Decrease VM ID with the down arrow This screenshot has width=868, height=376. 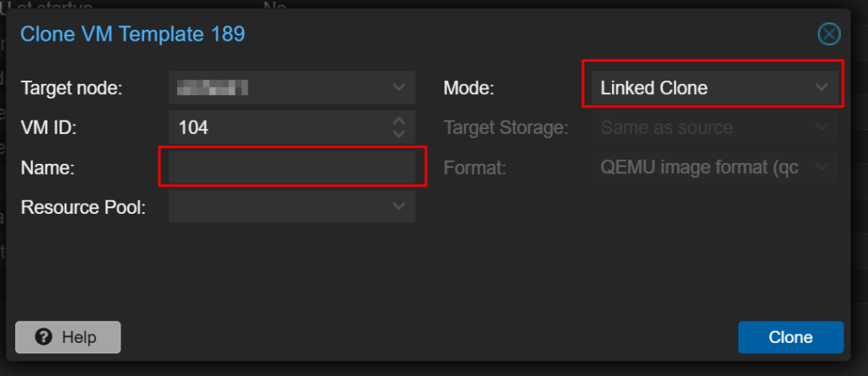(x=398, y=133)
